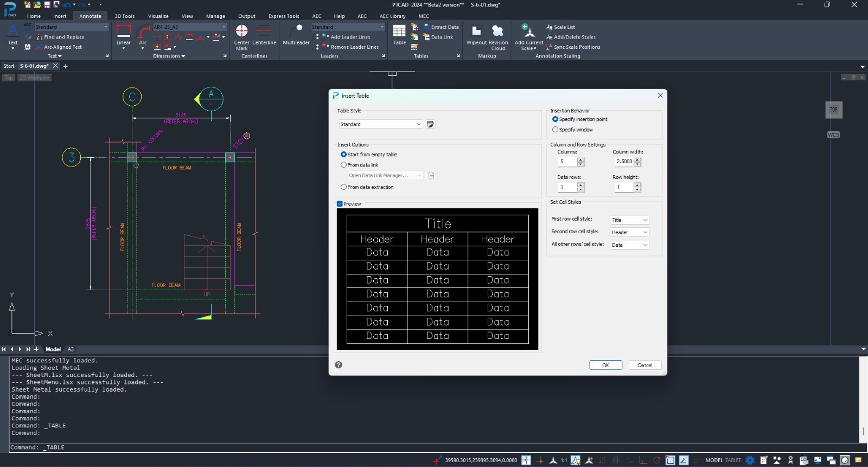
Task: Select the Specify window radio button
Action: 555,130
